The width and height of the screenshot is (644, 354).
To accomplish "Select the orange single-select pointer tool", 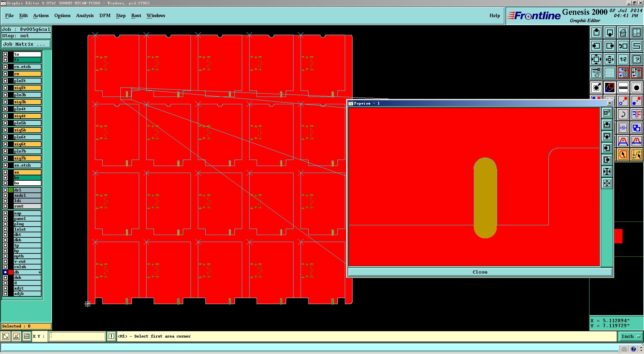I will [x=623, y=155].
